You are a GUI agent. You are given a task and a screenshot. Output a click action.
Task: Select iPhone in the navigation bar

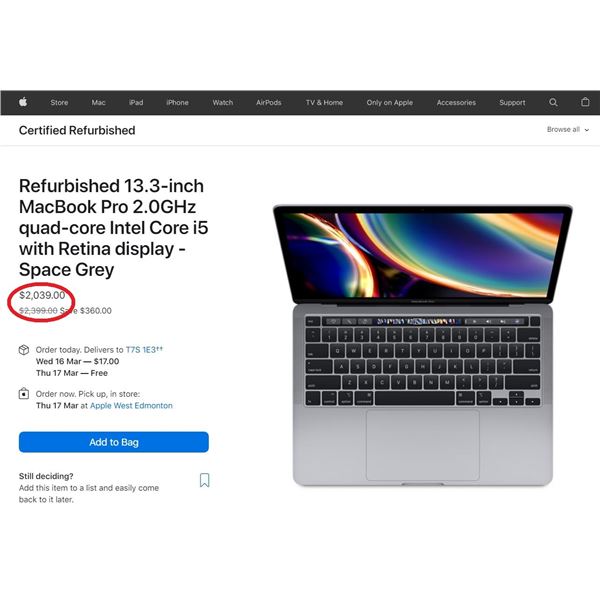pyautogui.click(x=177, y=103)
